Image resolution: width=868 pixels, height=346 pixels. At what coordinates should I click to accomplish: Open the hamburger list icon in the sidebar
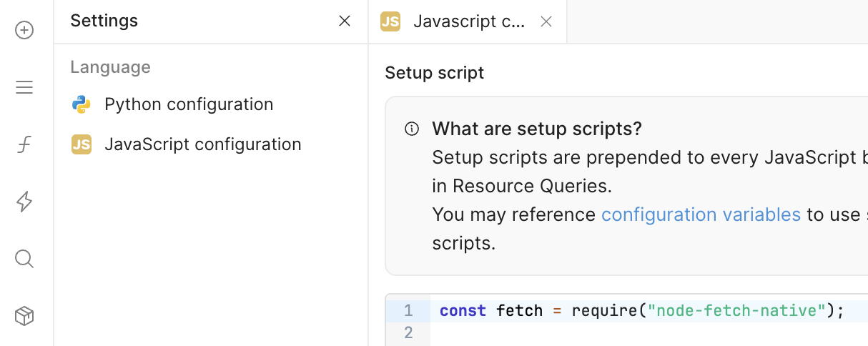pyautogui.click(x=24, y=87)
